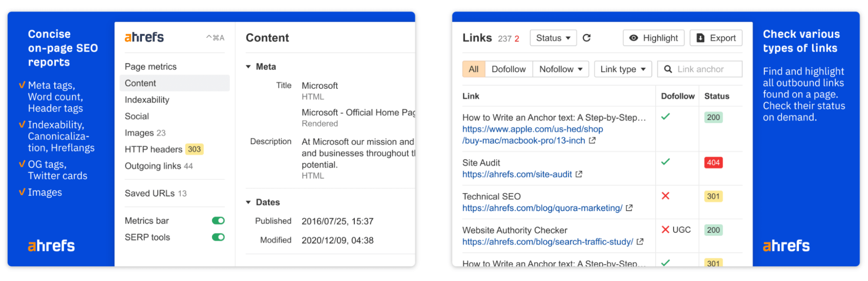The height and width of the screenshot is (281, 868).
Task: Click the red 404 status badge
Action: click(x=713, y=162)
